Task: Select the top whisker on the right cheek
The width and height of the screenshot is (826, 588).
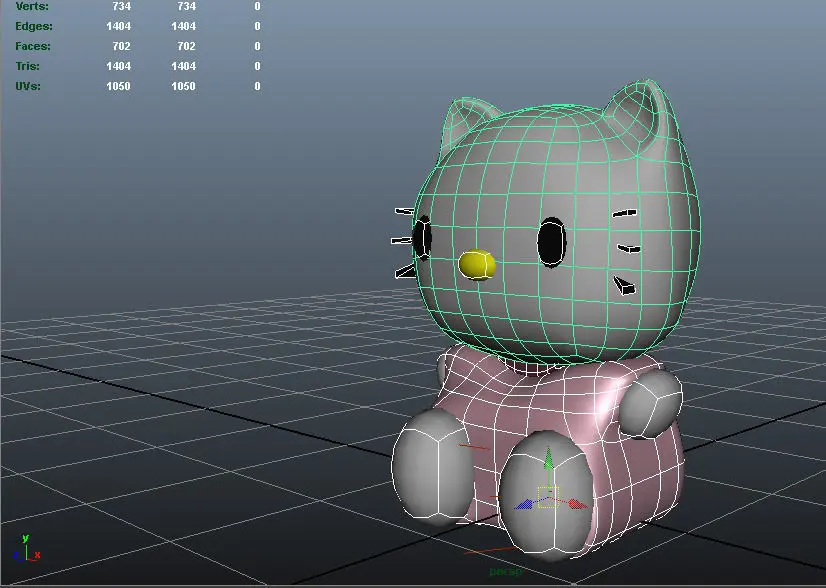Action: point(624,213)
